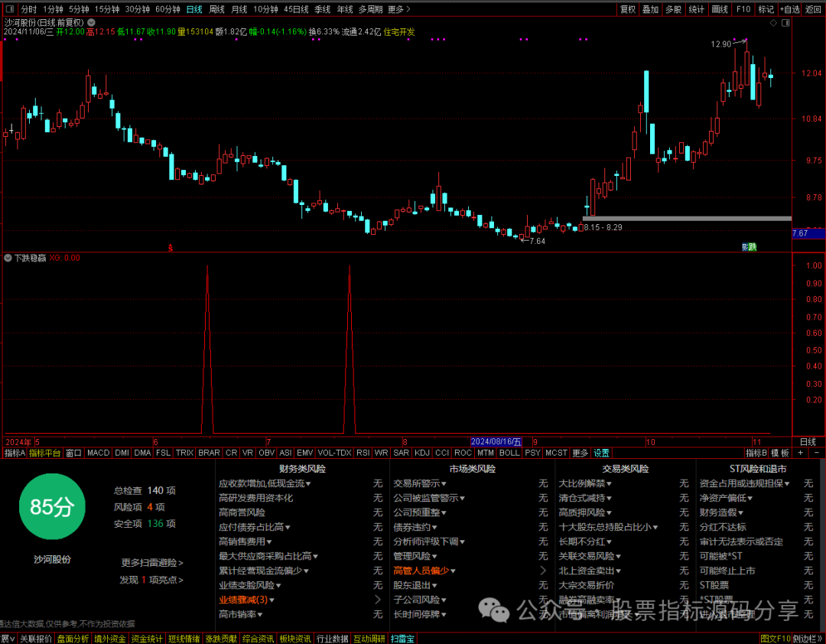The height and width of the screenshot is (644, 826).
Task: Click the 日线 label right of date axis
Action: [808, 442]
